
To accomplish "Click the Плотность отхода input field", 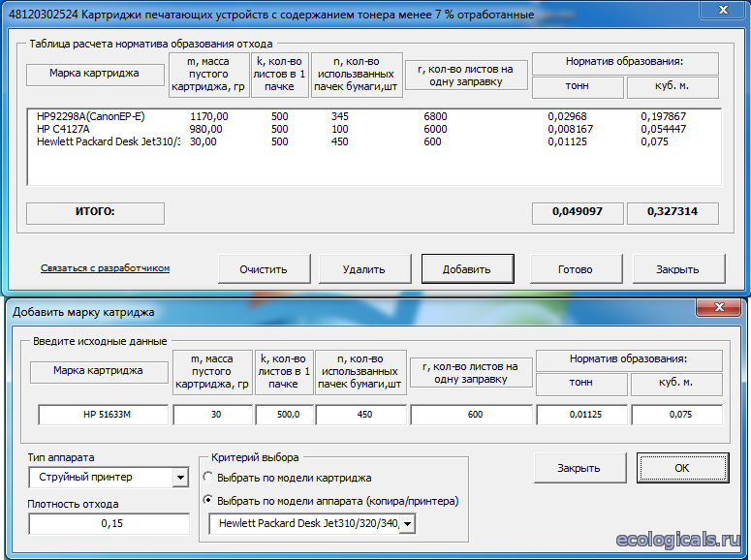I will [110, 523].
